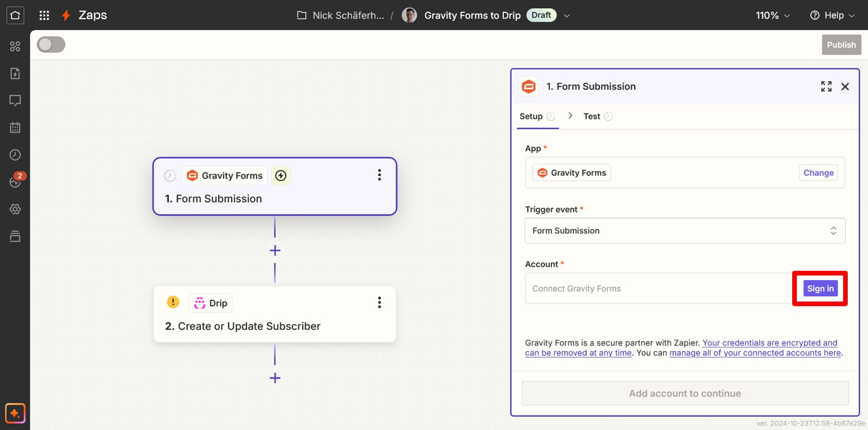The image size is (868, 430).
Task: Open the Gravity Forms step three-dot menu
Action: (380, 175)
